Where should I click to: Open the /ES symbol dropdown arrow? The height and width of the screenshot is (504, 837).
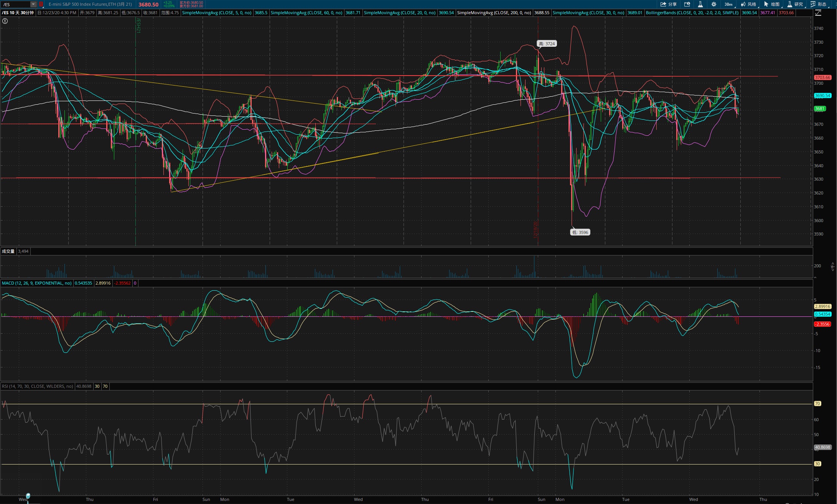(x=33, y=4)
